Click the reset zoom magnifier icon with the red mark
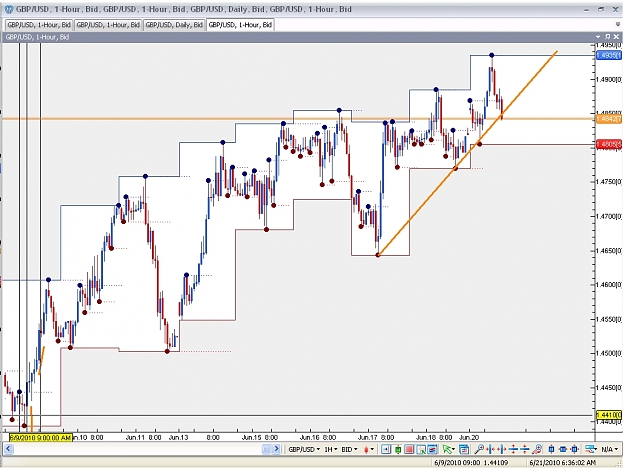Screen dimensions: 625x470 [x=537, y=449]
